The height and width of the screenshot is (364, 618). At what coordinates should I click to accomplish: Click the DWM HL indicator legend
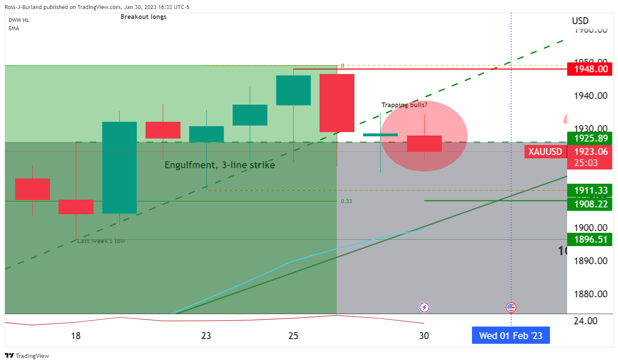point(19,20)
